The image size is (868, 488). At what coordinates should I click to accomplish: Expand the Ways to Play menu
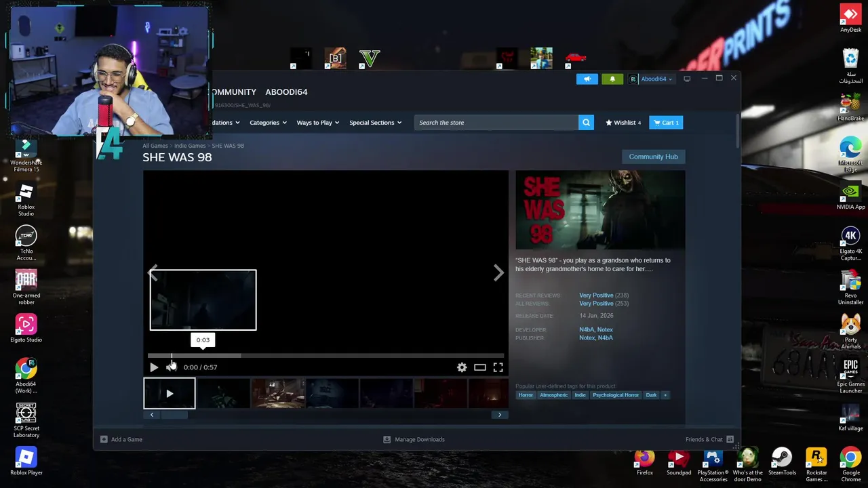click(318, 123)
